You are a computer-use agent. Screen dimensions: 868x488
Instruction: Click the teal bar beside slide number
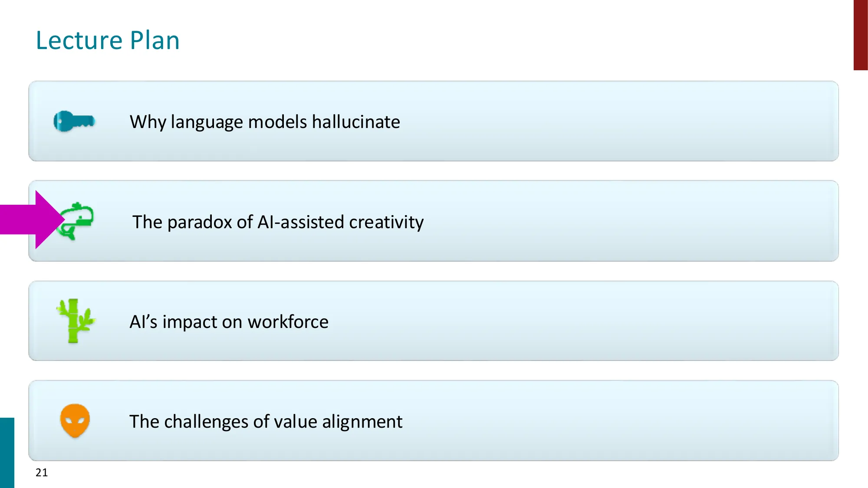click(7, 452)
